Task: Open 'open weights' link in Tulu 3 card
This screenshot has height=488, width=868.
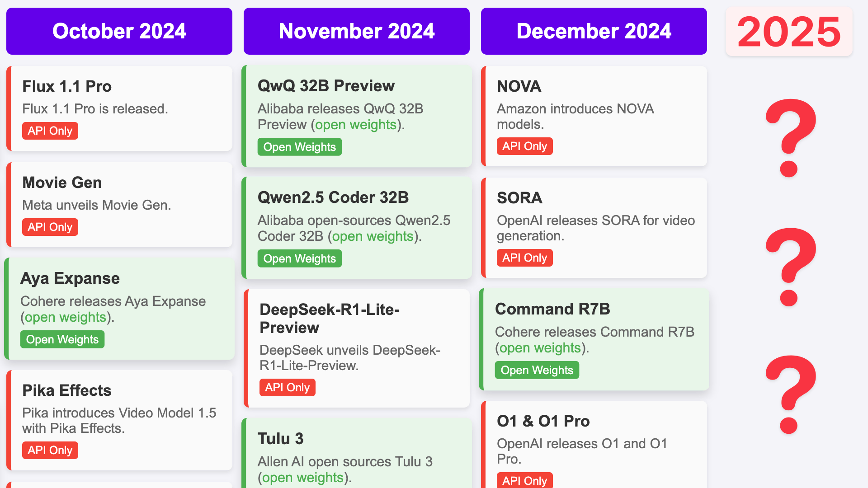Action: pos(303,478)
